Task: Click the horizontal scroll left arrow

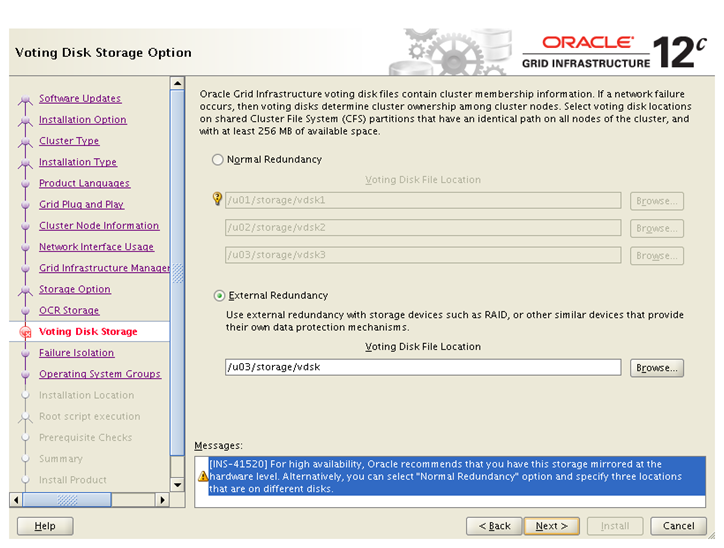Action: pyautogui.click(x=16, y=500)
